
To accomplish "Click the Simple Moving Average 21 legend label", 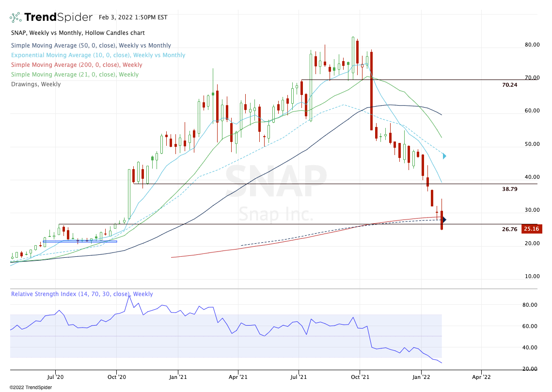I will [75, 74].
